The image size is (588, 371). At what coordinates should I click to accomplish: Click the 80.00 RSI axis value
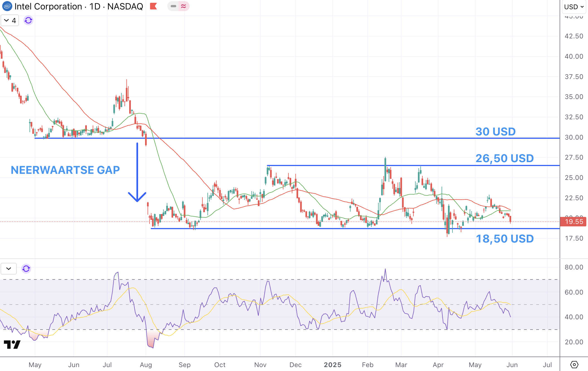[x=574, y=267]
